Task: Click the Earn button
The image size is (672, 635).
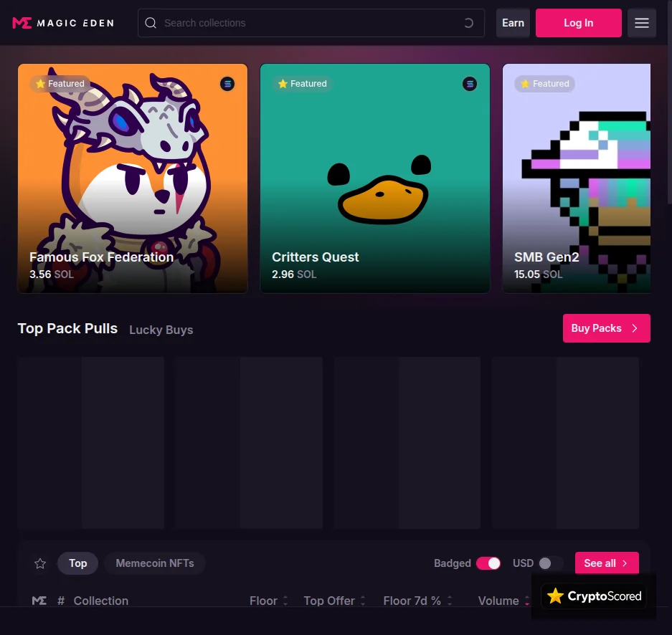Action: (513, 23)
